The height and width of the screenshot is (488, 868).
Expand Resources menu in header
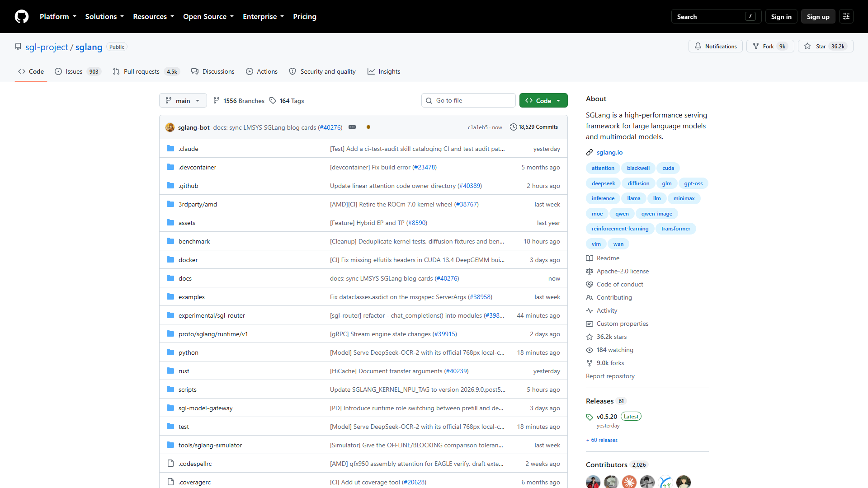point(153,17)
